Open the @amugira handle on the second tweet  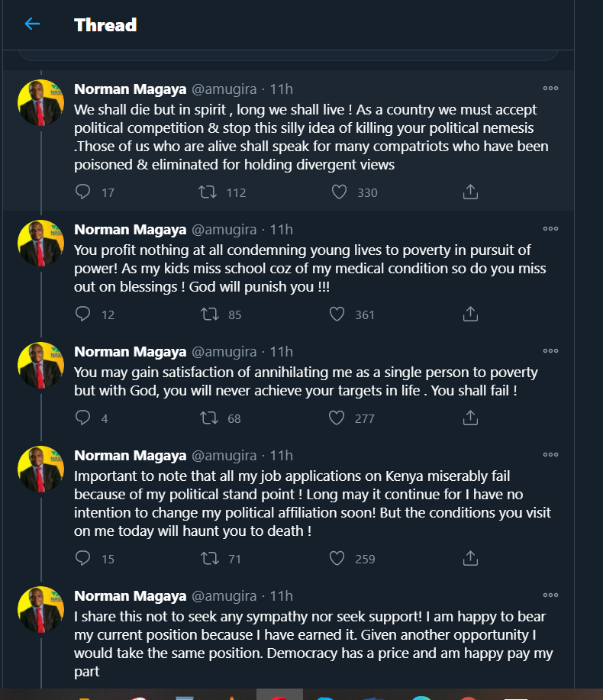(223, 229)
